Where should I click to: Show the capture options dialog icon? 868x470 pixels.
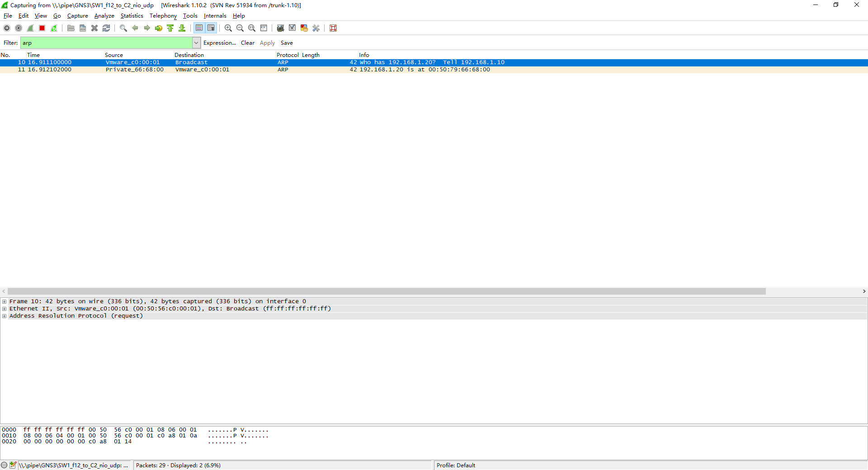19,28
